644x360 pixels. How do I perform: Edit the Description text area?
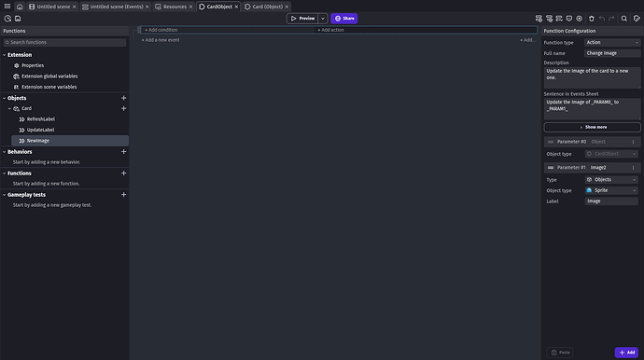click(593, 77)
